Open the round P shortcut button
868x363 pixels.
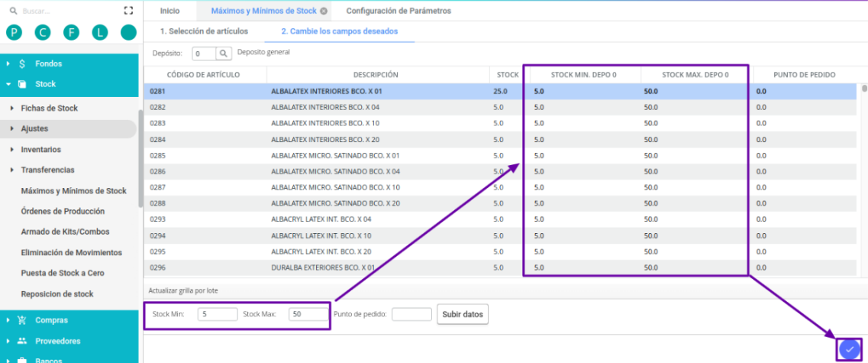point(13,33)
